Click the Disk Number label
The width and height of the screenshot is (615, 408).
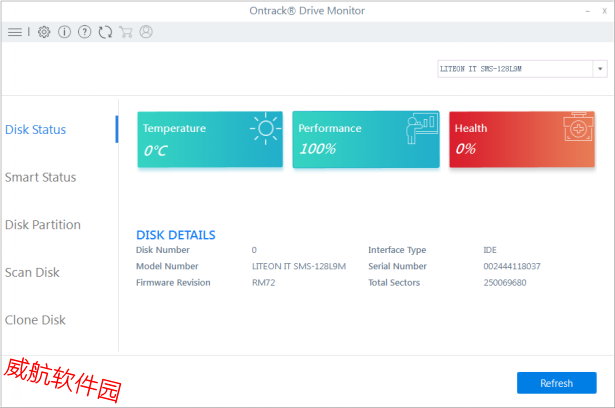(x=163, y=250)
